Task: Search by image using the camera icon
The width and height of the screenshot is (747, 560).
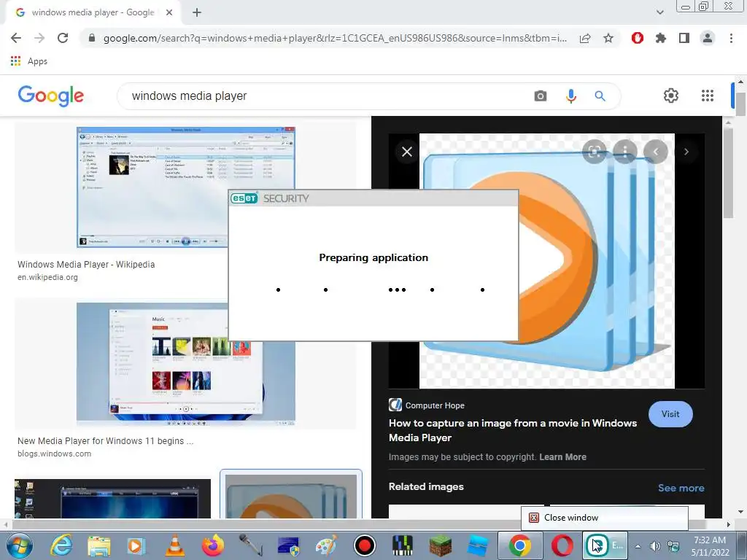Action: tap(541, 96)
